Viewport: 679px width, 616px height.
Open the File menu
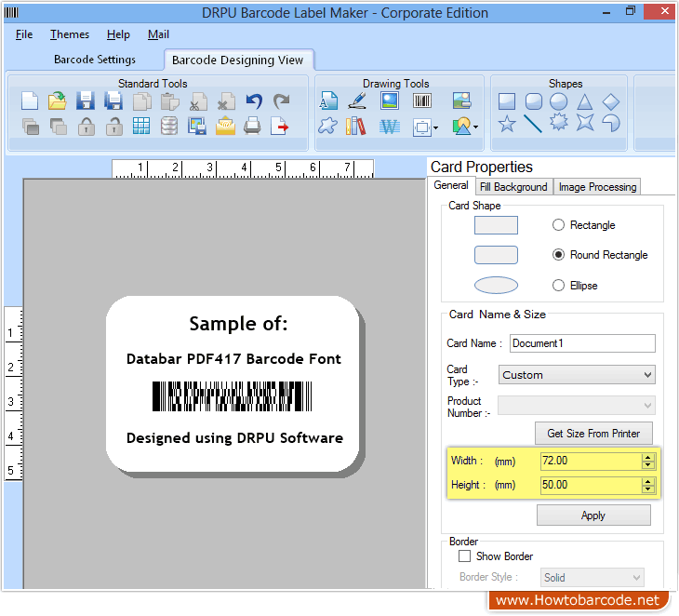coord(24,34)
